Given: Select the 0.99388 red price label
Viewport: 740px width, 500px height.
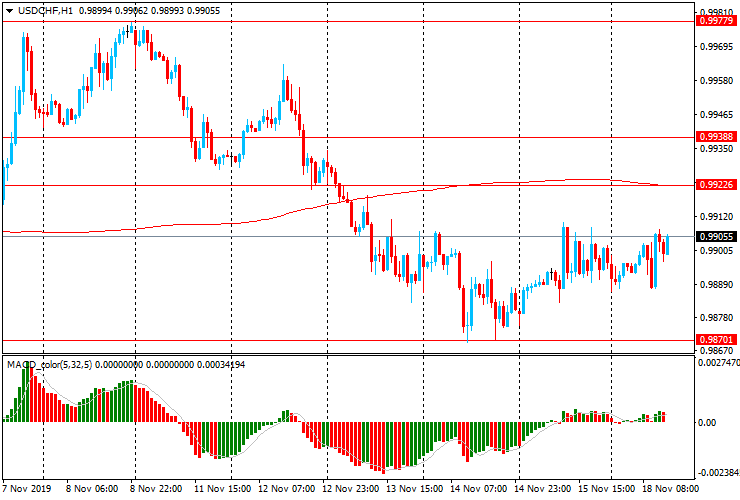Looking at the screenshot, I should 716,137.
